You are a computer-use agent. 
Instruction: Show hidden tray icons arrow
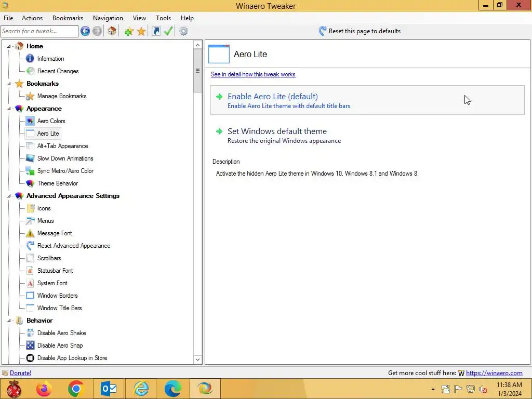[433, 389]
